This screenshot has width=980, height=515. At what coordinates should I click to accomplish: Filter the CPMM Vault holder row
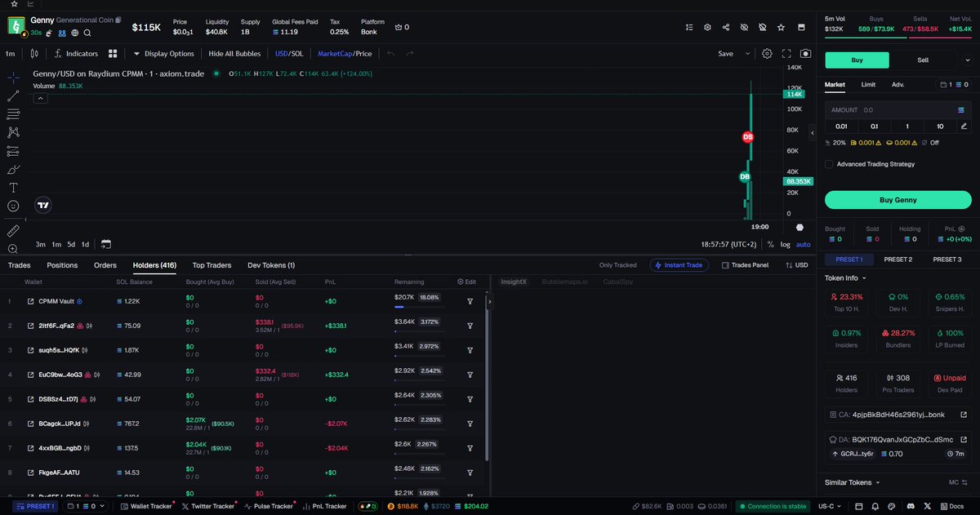(470, 301)
